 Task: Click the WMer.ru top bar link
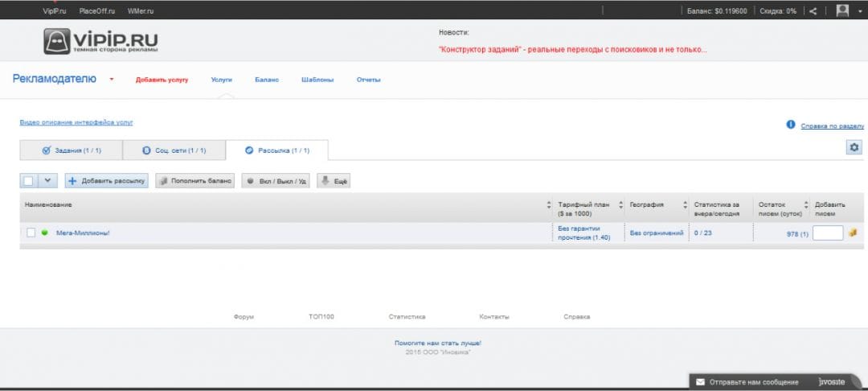click(141, 11)
